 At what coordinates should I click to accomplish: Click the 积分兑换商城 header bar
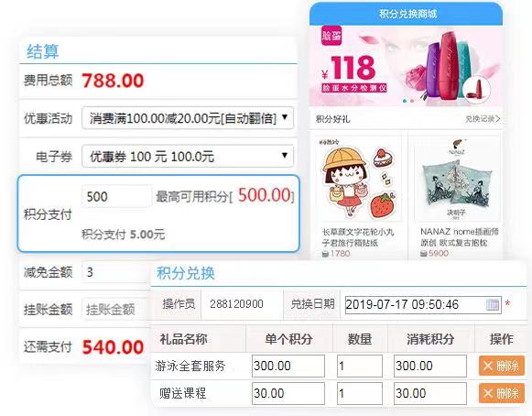(406, 14)
